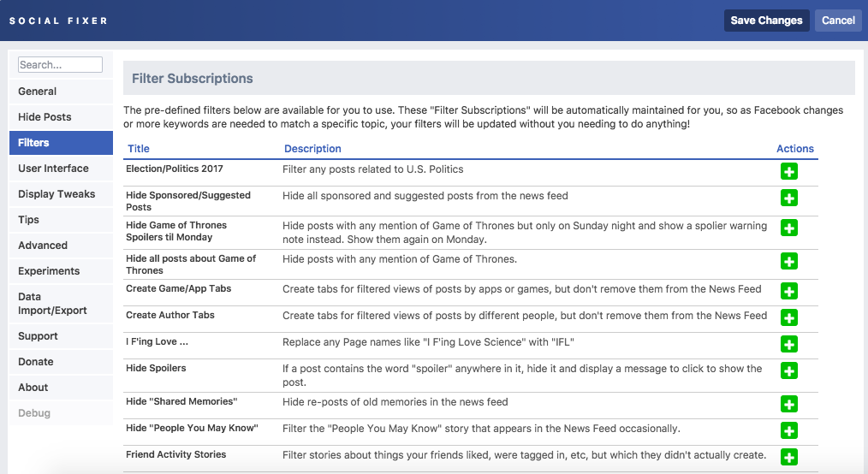Go to the User Interface section

coord(61,169)
